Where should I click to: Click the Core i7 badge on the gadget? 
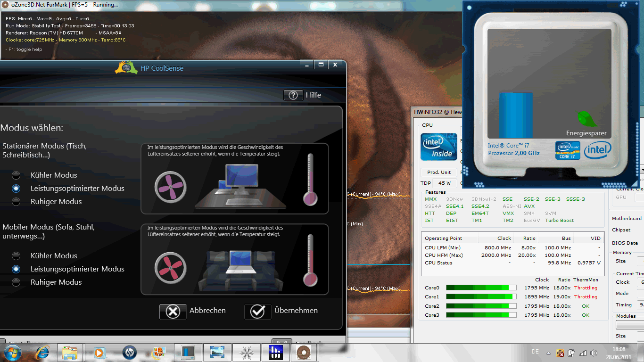pos(568,150)
